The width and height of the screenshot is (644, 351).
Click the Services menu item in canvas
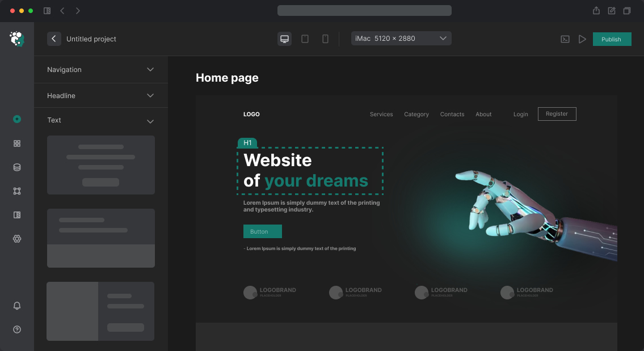click(381, 114)
